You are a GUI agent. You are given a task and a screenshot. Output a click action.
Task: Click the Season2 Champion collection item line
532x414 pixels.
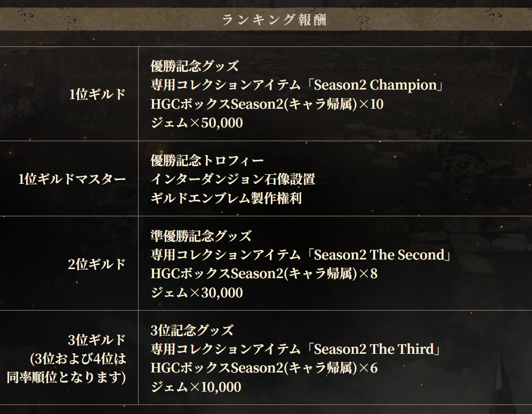point(297,85)
